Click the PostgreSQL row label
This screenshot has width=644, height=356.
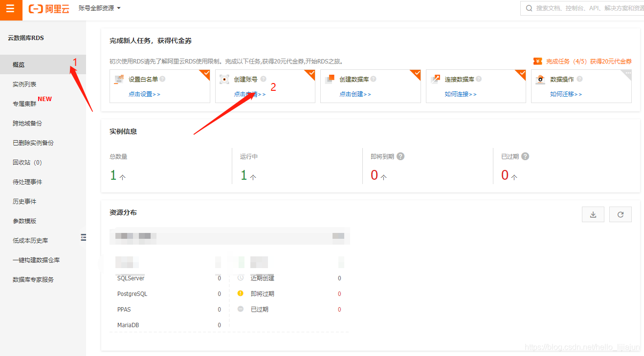tap(132, 294)
